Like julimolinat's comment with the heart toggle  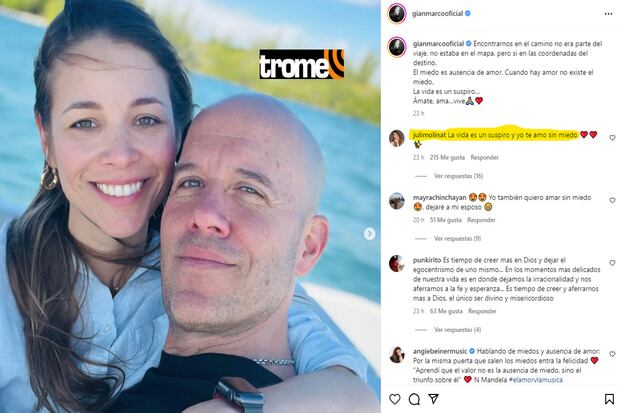pyautogui.click(x=612, y=138)
